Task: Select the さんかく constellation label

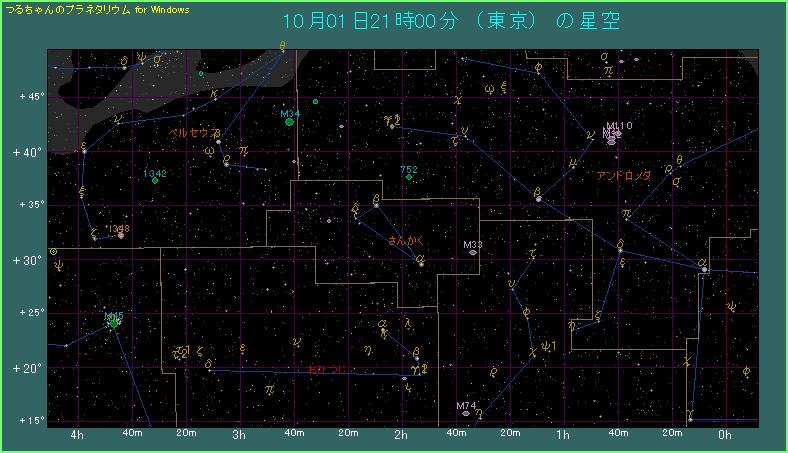Action: pyautogui.click(x=406, y=241)
